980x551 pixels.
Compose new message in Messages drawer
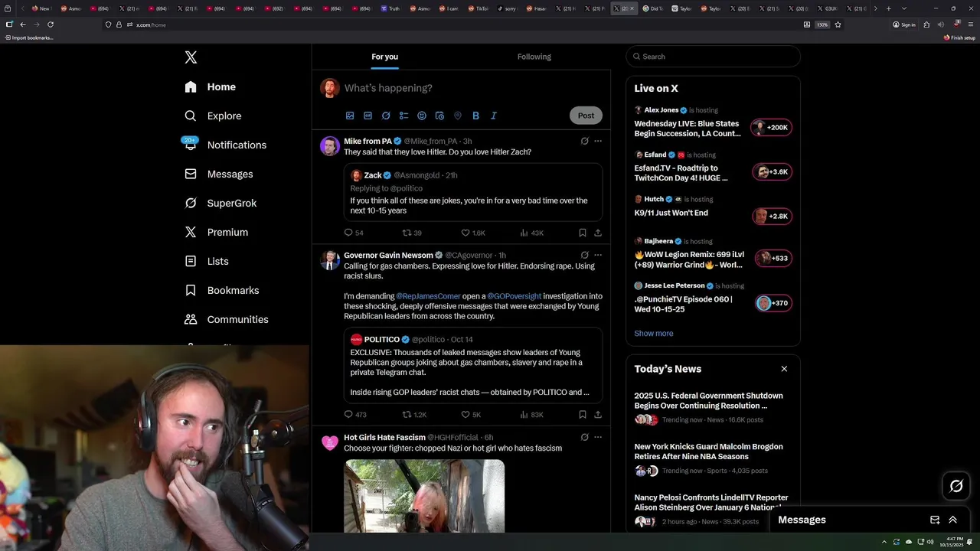[x=935, y=520]
